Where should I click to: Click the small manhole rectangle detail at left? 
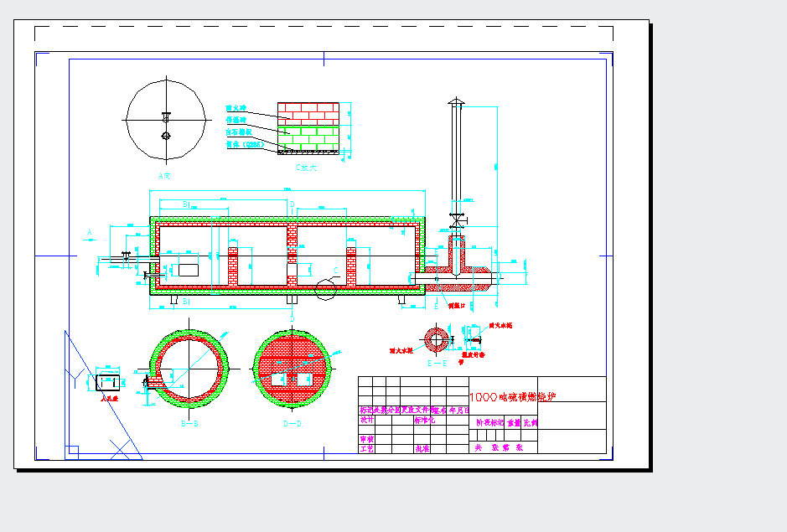pos(109,382)
